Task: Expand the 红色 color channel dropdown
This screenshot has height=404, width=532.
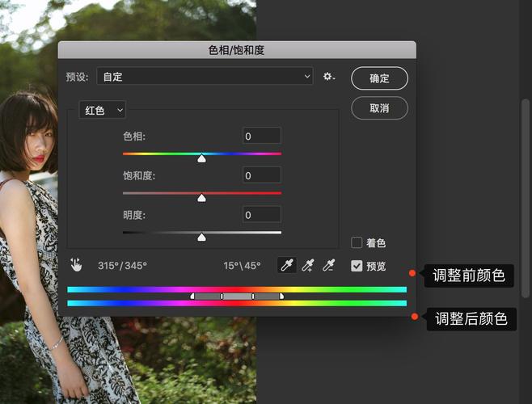Action: click(103, 110)
